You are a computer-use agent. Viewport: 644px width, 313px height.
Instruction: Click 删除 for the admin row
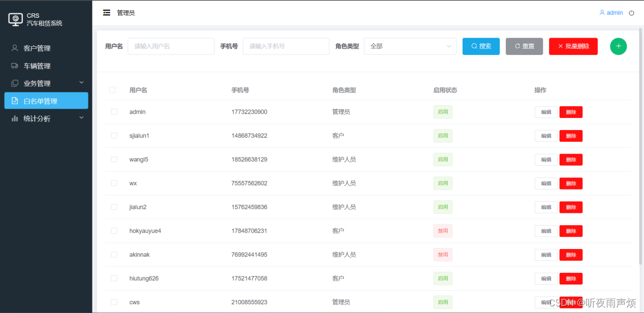tap(571, 112)
